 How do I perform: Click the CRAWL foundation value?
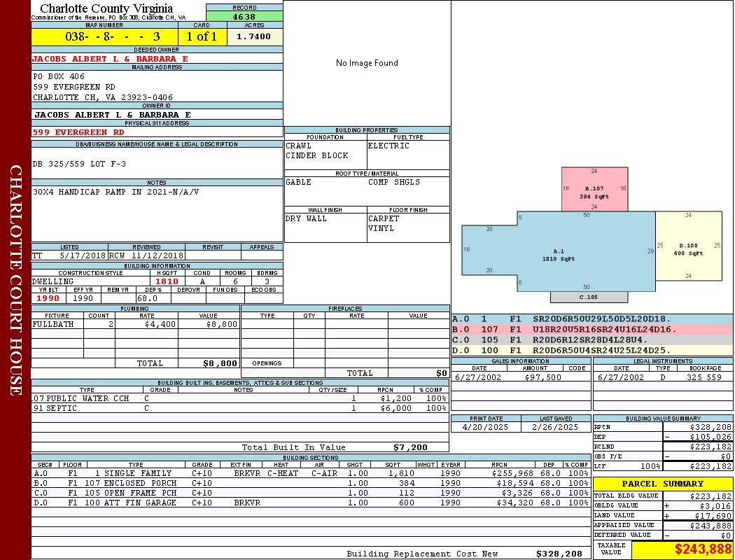coord(299,146)
